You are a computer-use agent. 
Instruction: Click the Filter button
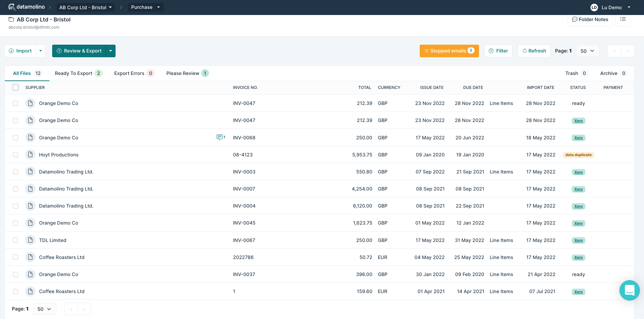[498, 51]
